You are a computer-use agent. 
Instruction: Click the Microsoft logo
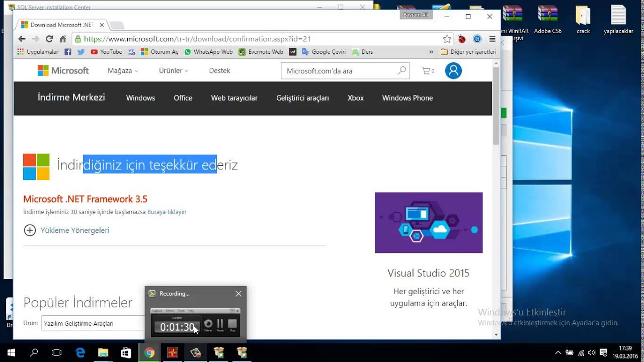click(63, 71)
